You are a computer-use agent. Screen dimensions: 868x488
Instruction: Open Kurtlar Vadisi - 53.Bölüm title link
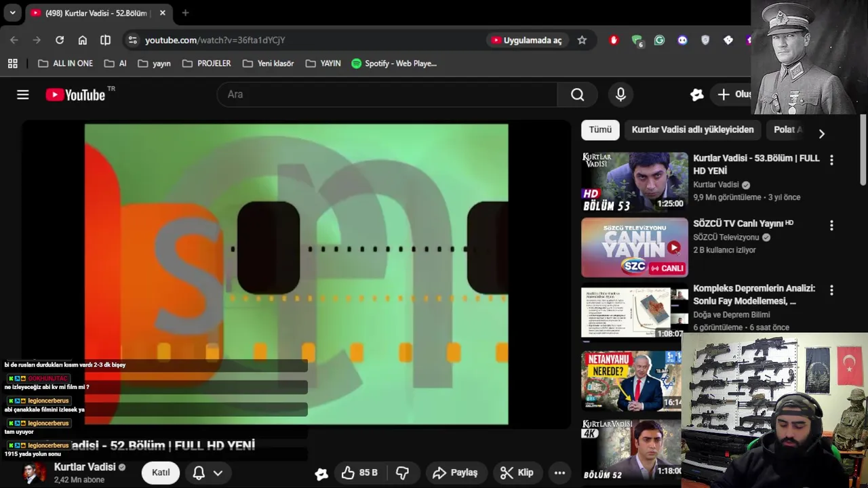(x=756, y=164)
